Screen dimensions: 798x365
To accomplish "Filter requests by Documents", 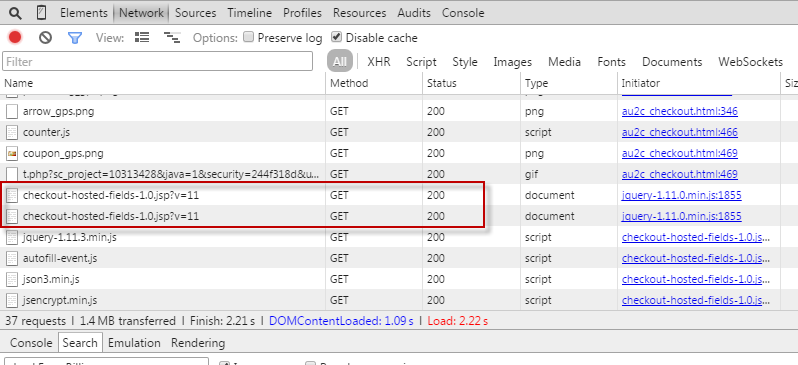I will point(672,62).
